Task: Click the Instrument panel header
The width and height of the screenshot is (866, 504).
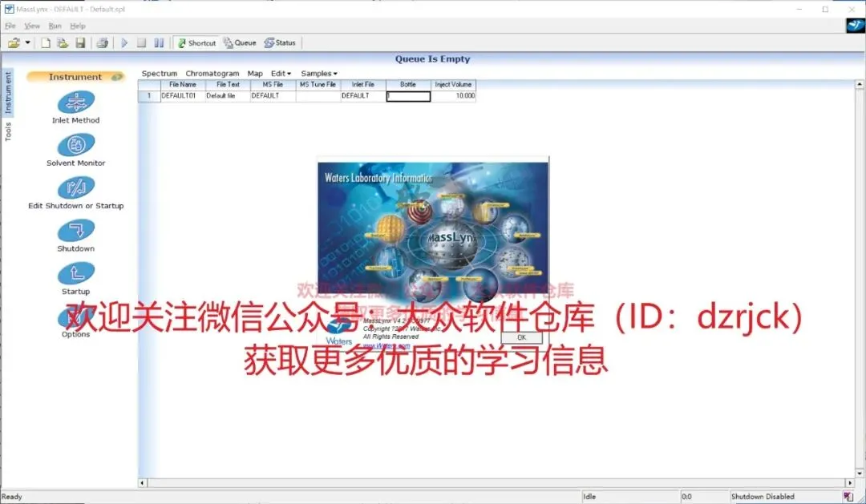Action: (75, 77)
